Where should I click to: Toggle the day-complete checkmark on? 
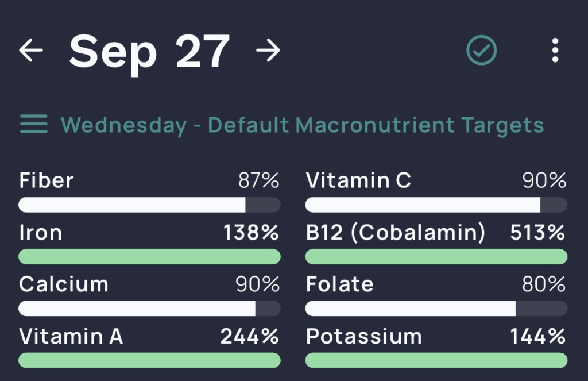(482, 51)
